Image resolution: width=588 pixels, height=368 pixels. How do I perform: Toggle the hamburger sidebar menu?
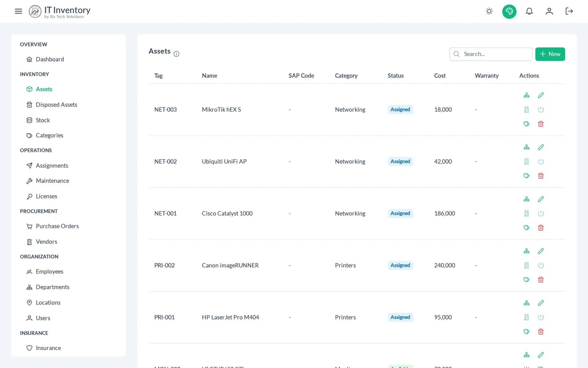tap(18, 11)
